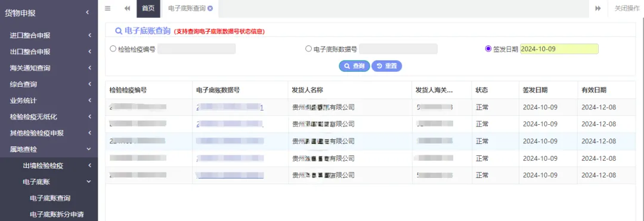Click the 电子底账数据号 input field

tap(398, 49)
